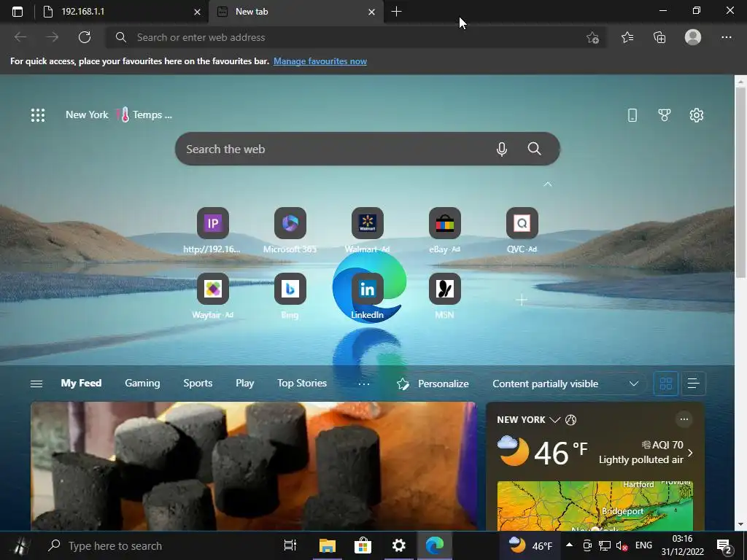
Task: Open Edge Settings and more menu
Action: point(726,37)
